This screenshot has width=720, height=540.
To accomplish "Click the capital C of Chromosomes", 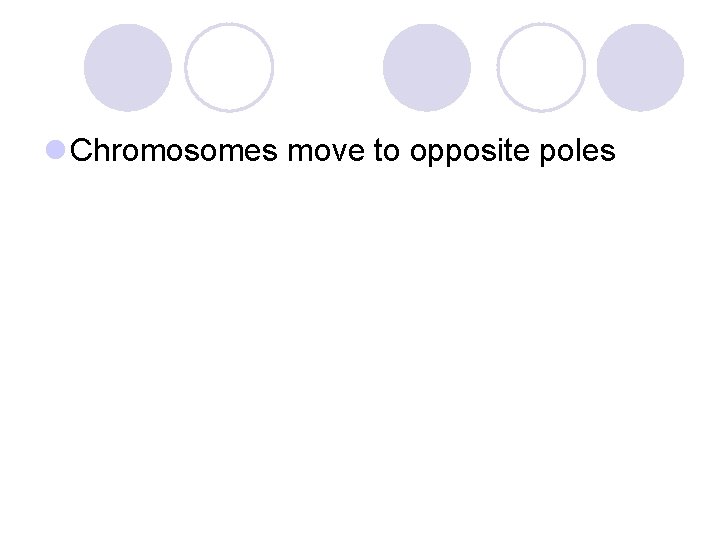I will (x=80, y=150).
